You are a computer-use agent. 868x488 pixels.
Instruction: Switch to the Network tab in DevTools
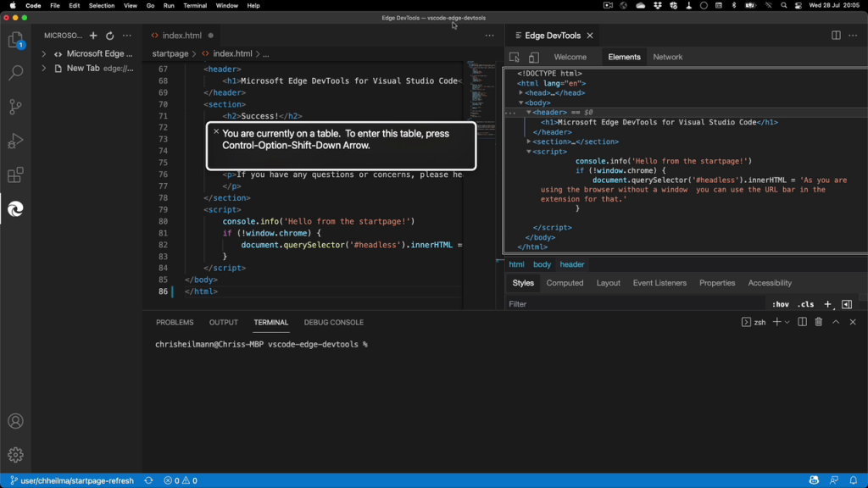pyautogui.click(x=668, y=57)
